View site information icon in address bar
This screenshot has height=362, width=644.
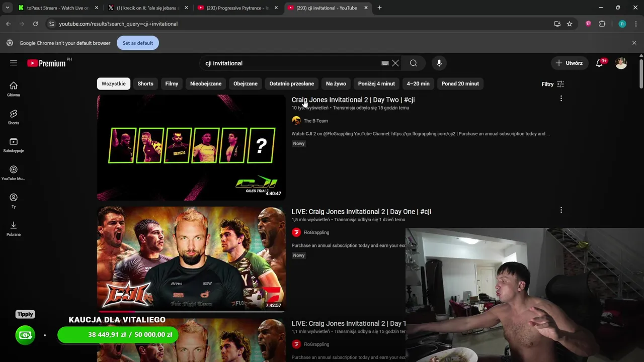51,24
